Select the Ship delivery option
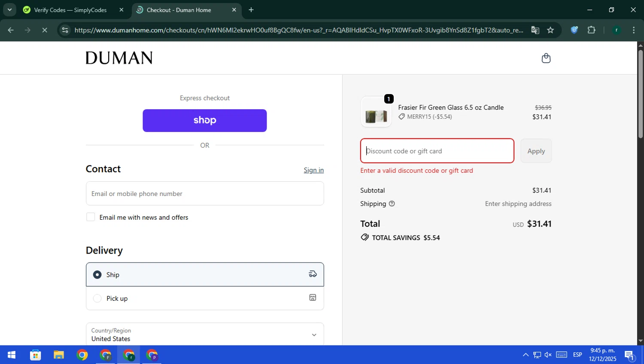The image size is (644, 364). click(x=205, y=274)
